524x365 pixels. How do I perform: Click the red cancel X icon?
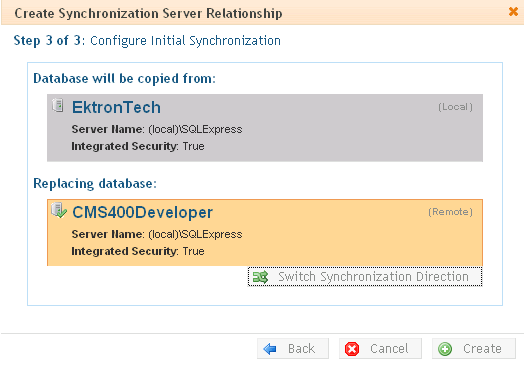point(352,349)
